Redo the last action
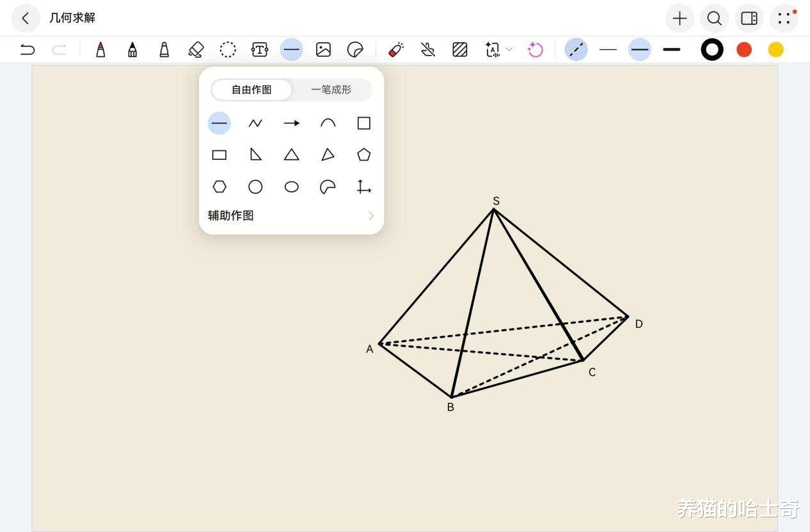 point(59,50)
